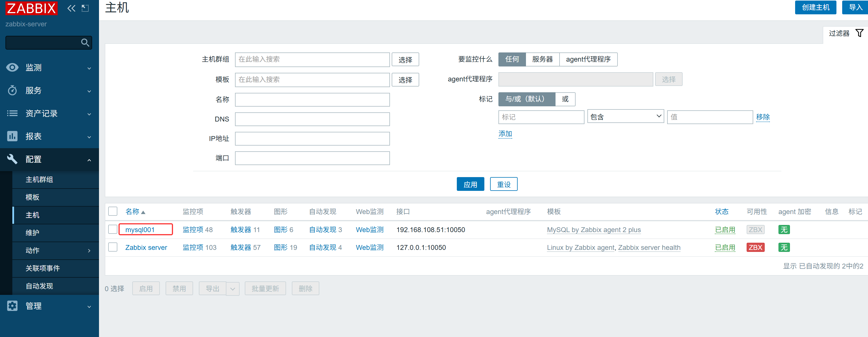Toggle 已启用 status for mysql001

pos(725,230)
